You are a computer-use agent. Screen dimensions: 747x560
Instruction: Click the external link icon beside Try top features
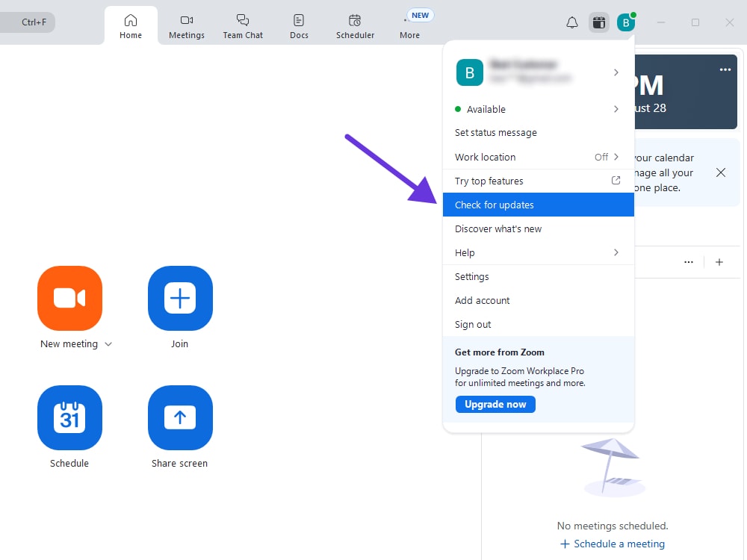[616, 181]
